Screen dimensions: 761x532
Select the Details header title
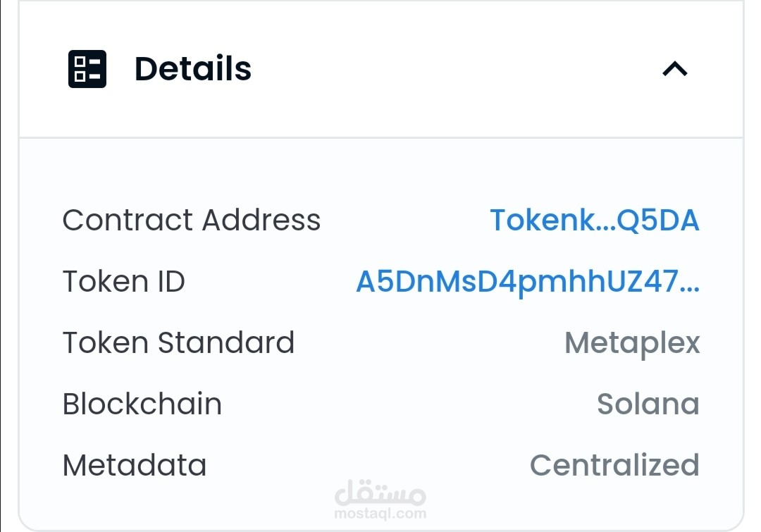pyautogui.click(x=193, y=68)
